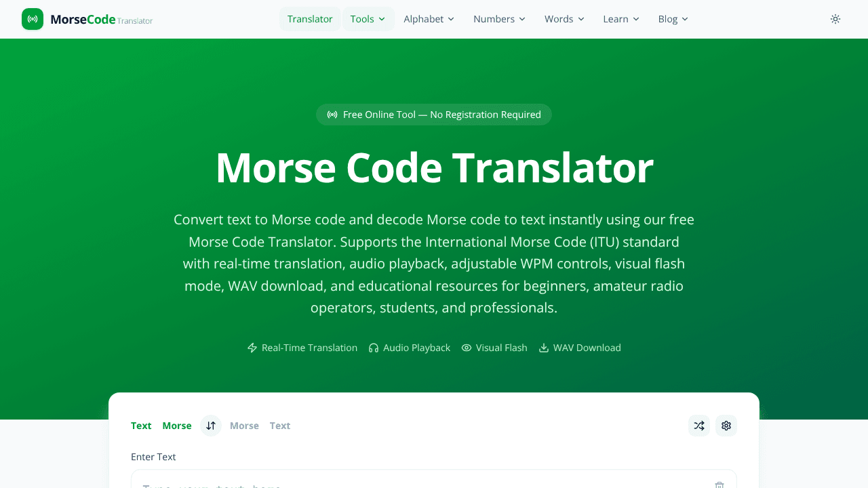The image size is (868, 488).
Task: Click the Enter Text field label
Action: click(x=153, y=457)
